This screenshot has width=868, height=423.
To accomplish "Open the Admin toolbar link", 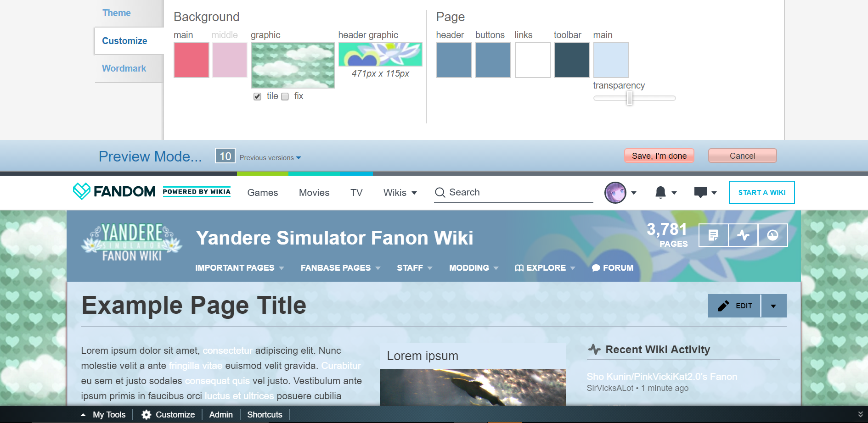I will coord(221,415).
